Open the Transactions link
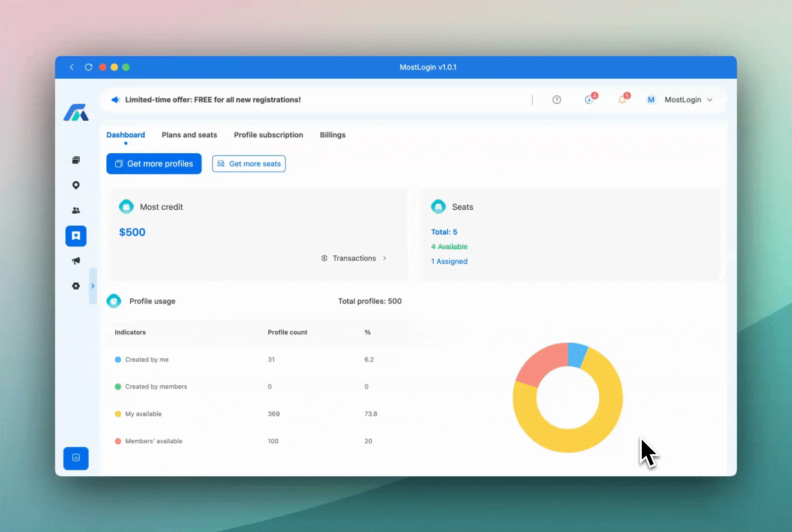Screen dimensions: 792x532 (x=354, y=258)
